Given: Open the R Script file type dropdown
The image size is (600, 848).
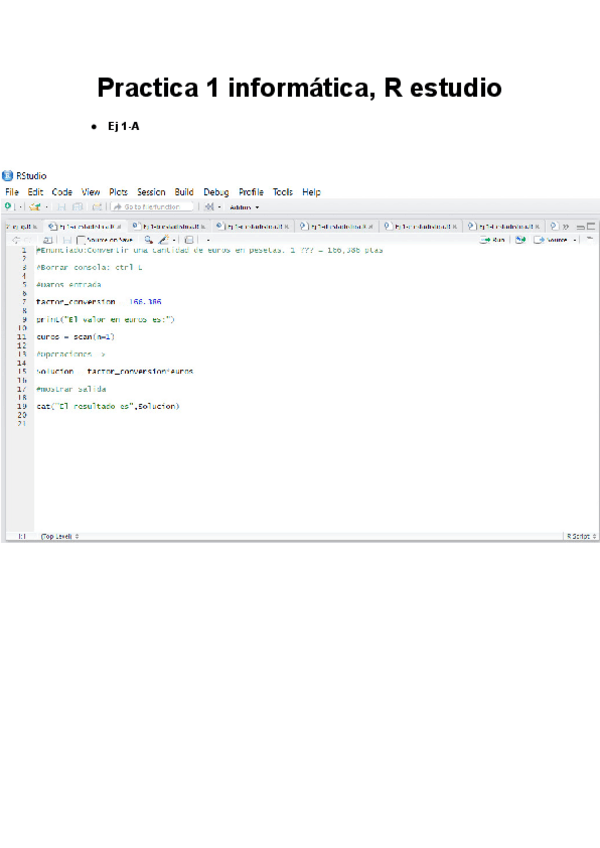Looking at the screenshot, I should point(580,537).
